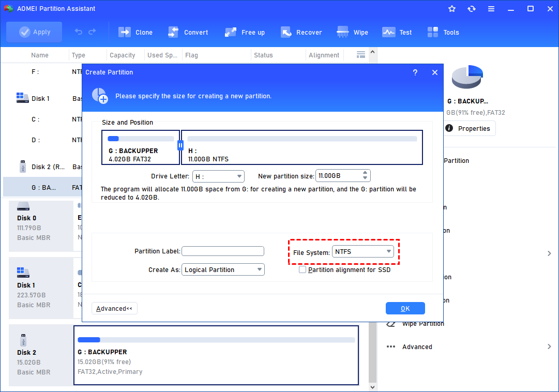Click the favorites star icon in title bar

(451, 9)
